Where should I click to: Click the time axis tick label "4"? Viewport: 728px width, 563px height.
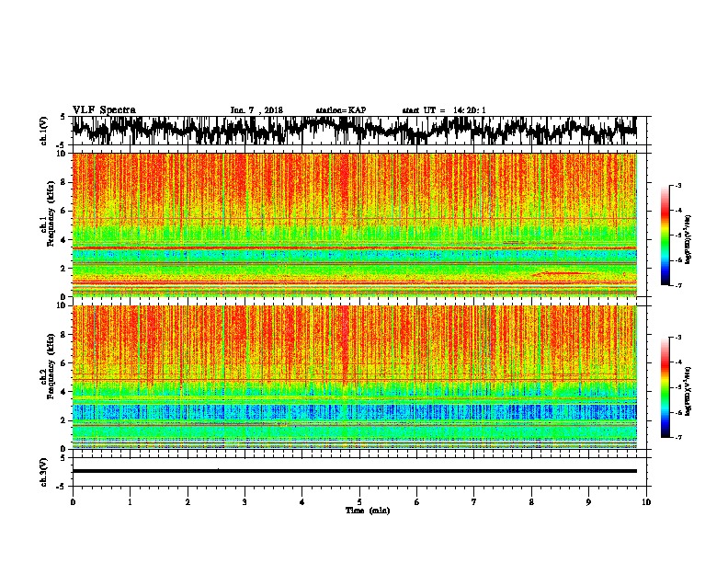(302, 502)
